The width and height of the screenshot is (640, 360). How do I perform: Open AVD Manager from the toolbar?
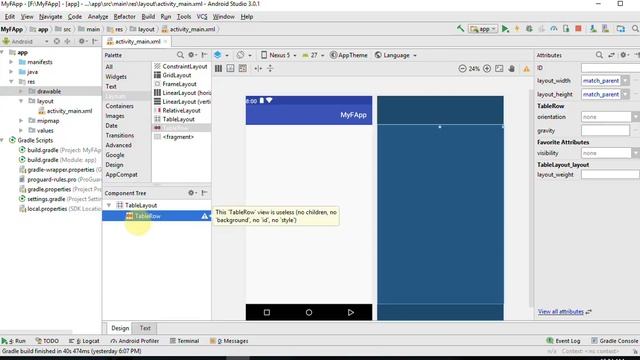(x=593, y=29)
